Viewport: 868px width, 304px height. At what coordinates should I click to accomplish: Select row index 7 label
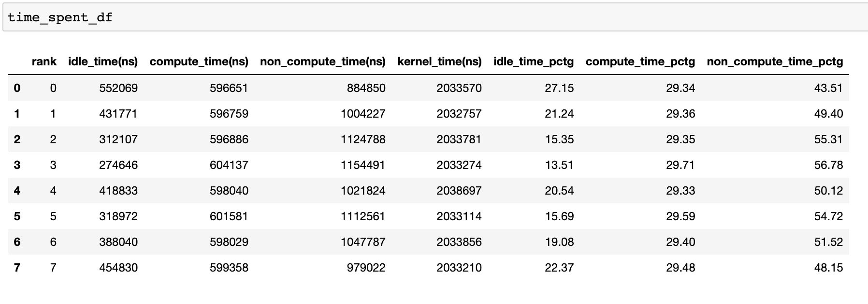pyautogui.click(x=17, y=268)
